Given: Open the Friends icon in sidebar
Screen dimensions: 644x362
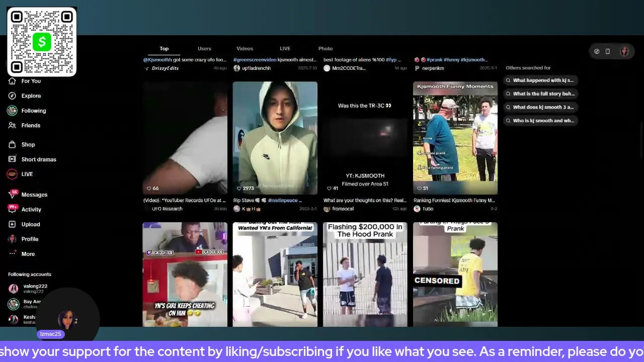Looking at the screenshot, I should (x=12, y=125).
